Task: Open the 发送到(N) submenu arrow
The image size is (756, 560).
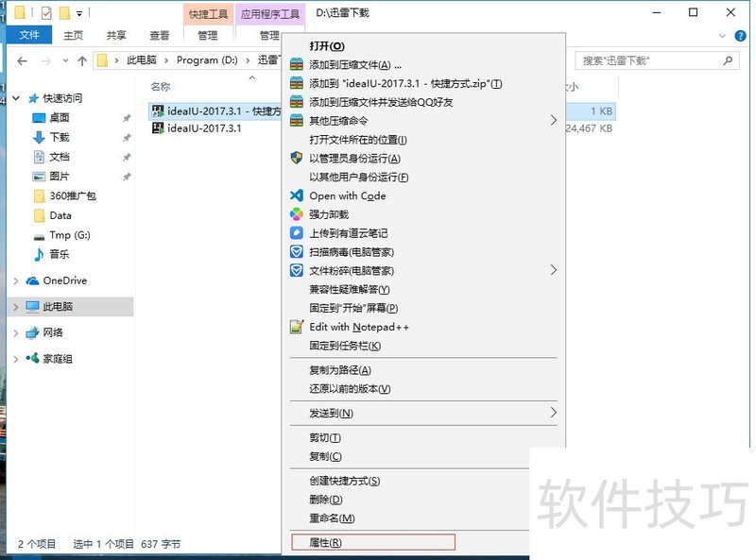Action: [x=553, y=412]
